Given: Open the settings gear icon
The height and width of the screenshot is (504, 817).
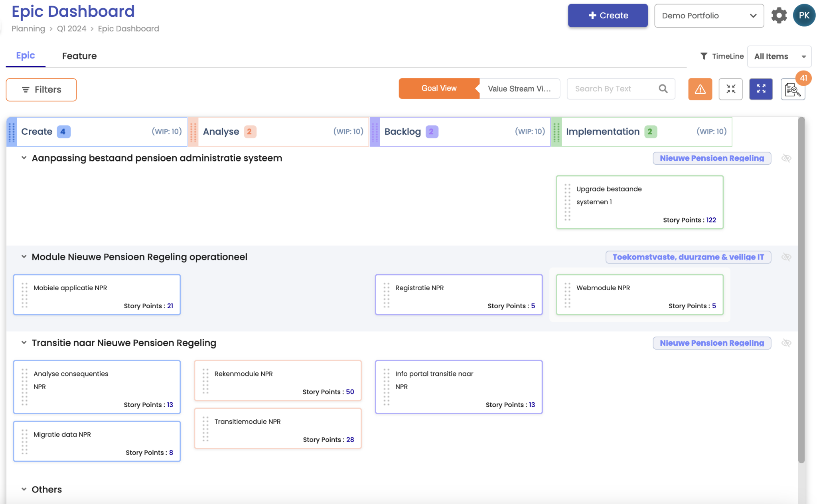Looking at the screenshot, I should pyautogui.click(x=779, y=16).
